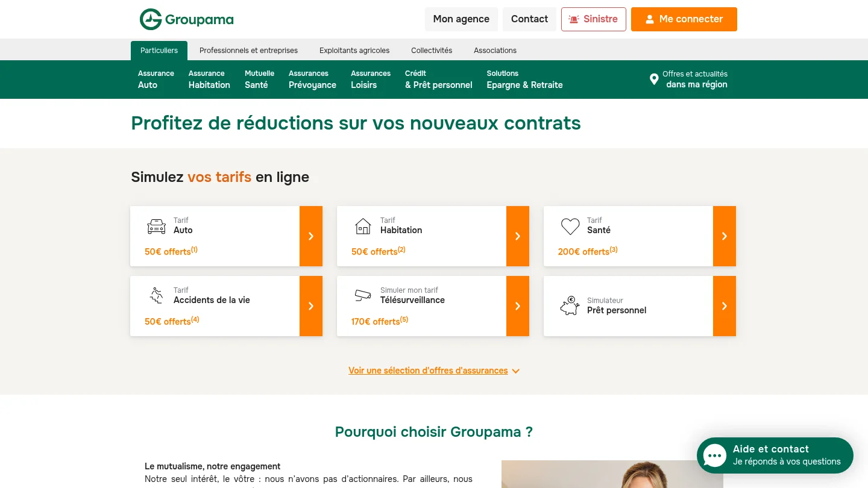Click the Simulateur Prêt personnel card title

(x=617, y=305)
